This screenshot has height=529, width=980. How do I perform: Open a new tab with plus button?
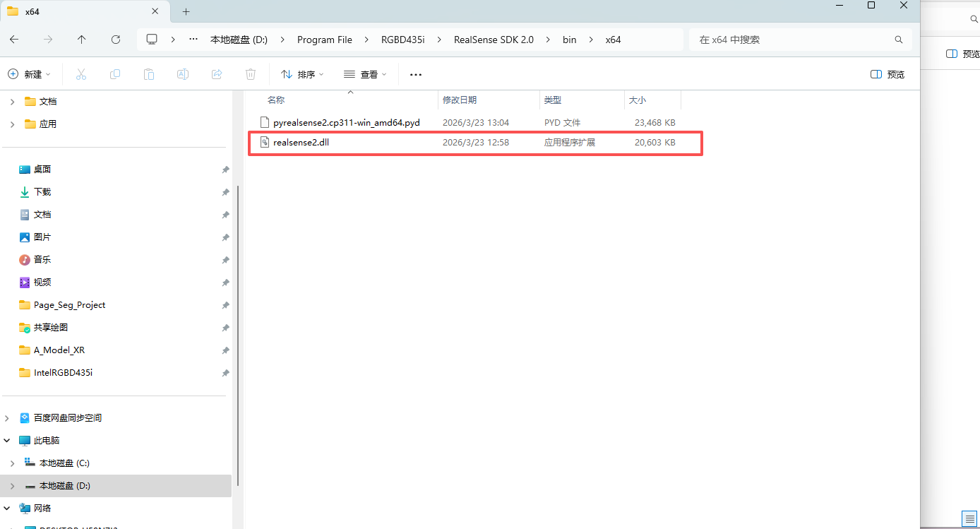(186, 11)
